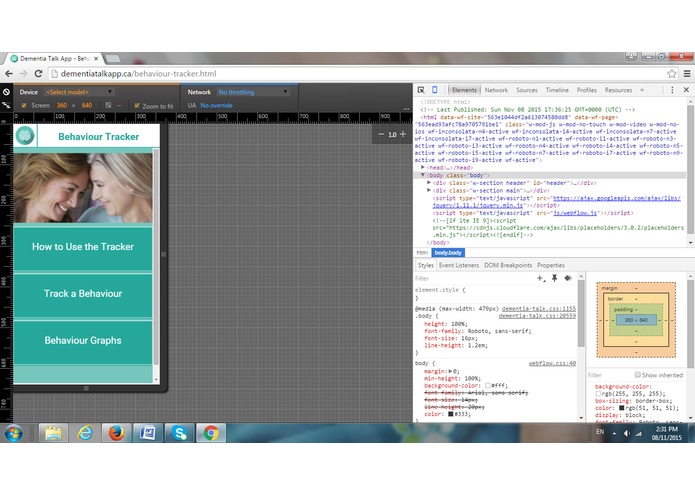
Task: Click the browser reload button
Action: [x=38, y=74]
